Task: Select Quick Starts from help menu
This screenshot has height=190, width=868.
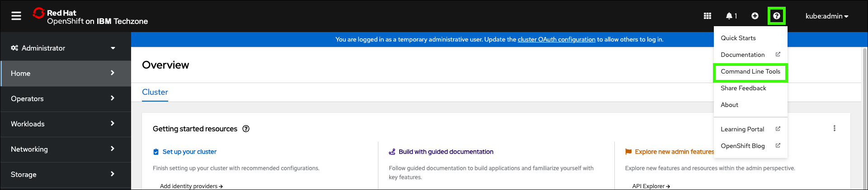Action: click(738, 38)
